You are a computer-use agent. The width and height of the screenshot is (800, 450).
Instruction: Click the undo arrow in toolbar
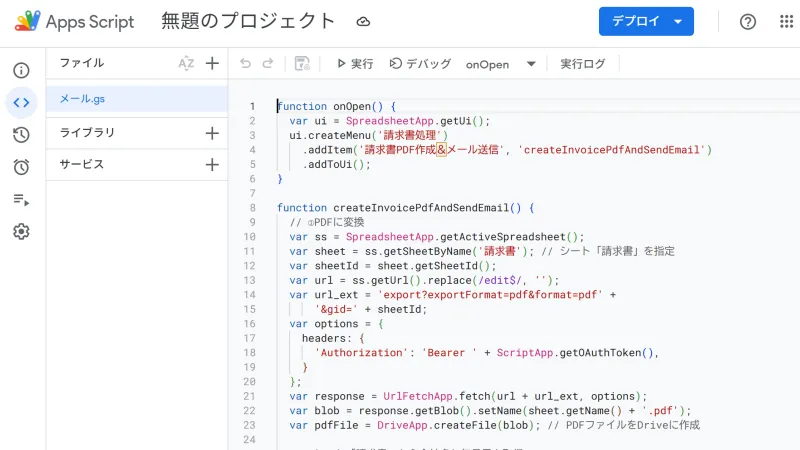point(245,63)
